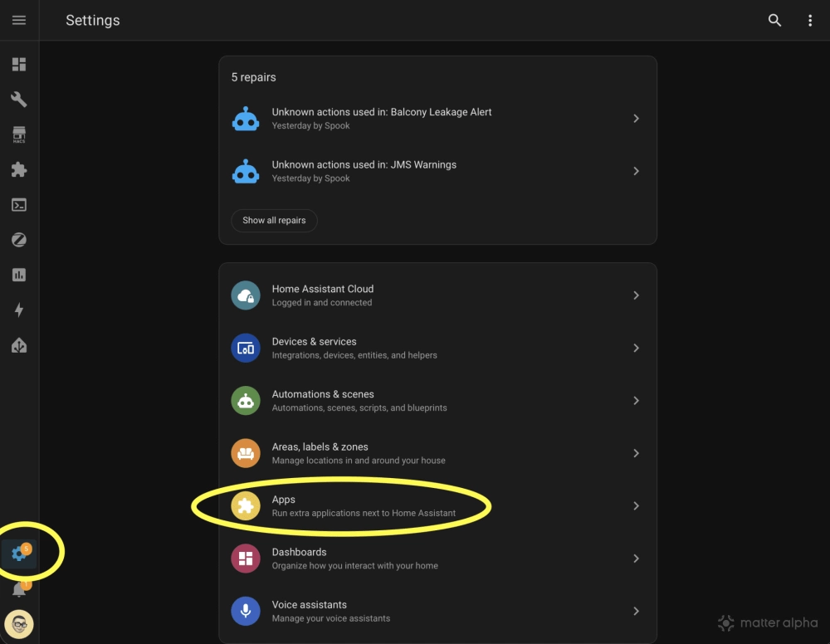Screen dimensions: 830x644
Task: Open the Terminal sidebar icon
Action: (19, 204)
